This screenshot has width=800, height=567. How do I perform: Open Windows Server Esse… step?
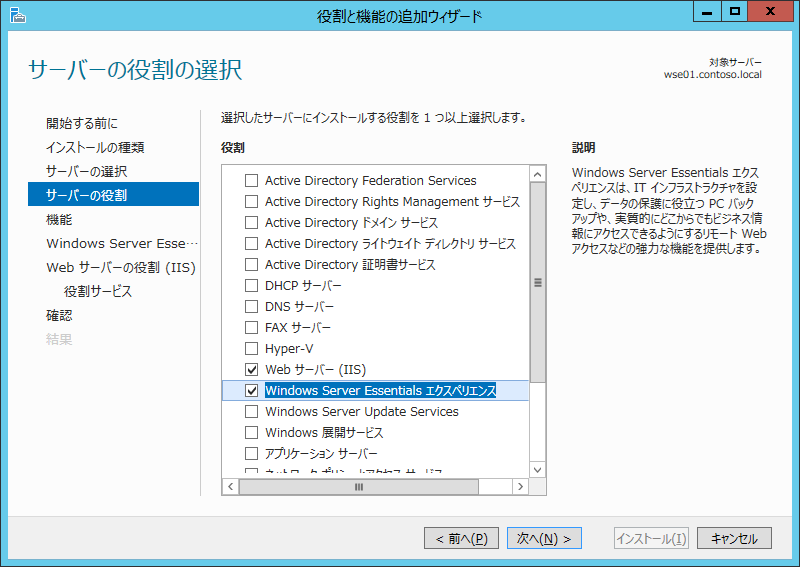(x=122, y=243)
